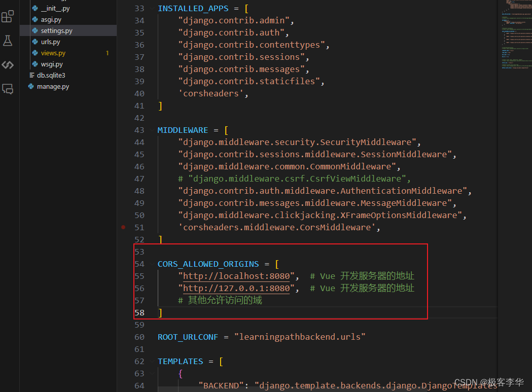Collapse the INSTALLED_APPS list fold arrow
Image resolution: width=532 pixels, height=392 pixels.
152,9
